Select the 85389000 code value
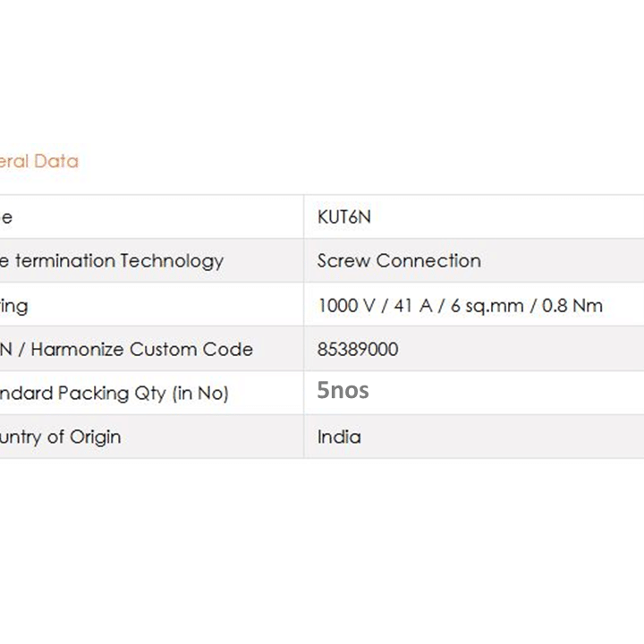644x644 pixels. 357,349
